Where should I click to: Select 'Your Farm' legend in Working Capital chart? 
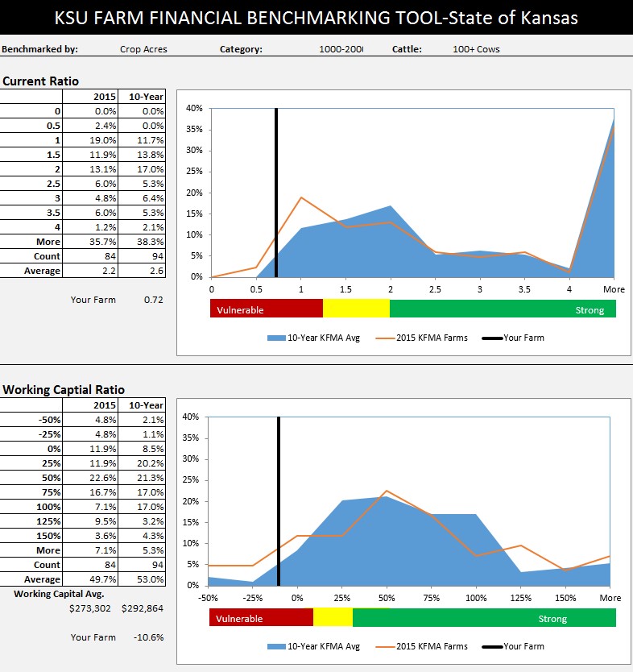pyautogui.click(x=523, y=646)
